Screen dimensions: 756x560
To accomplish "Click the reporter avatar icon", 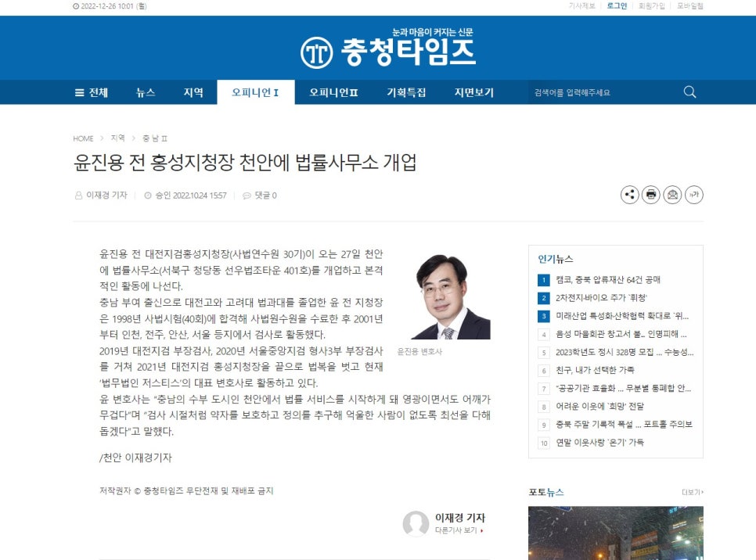I will [416, 523].
